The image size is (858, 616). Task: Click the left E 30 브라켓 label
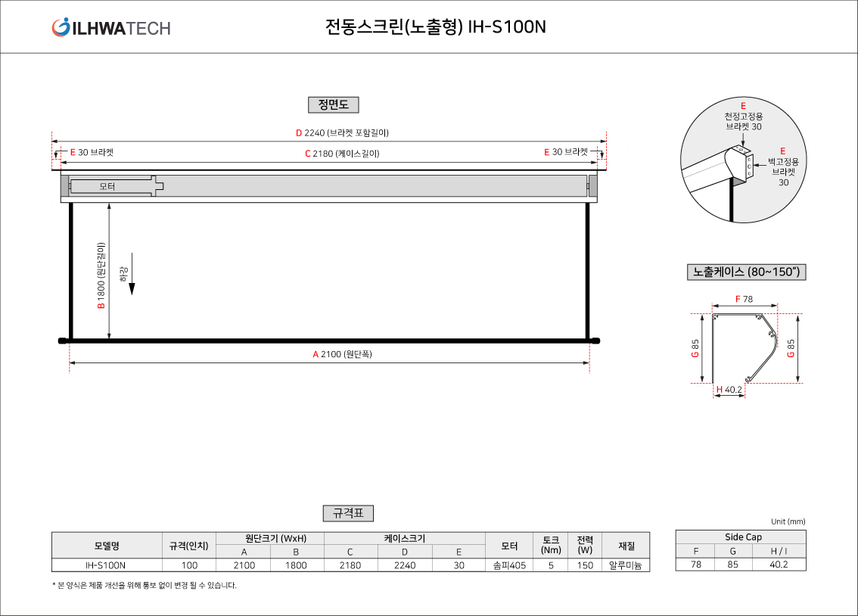click(x=91, y=152)
